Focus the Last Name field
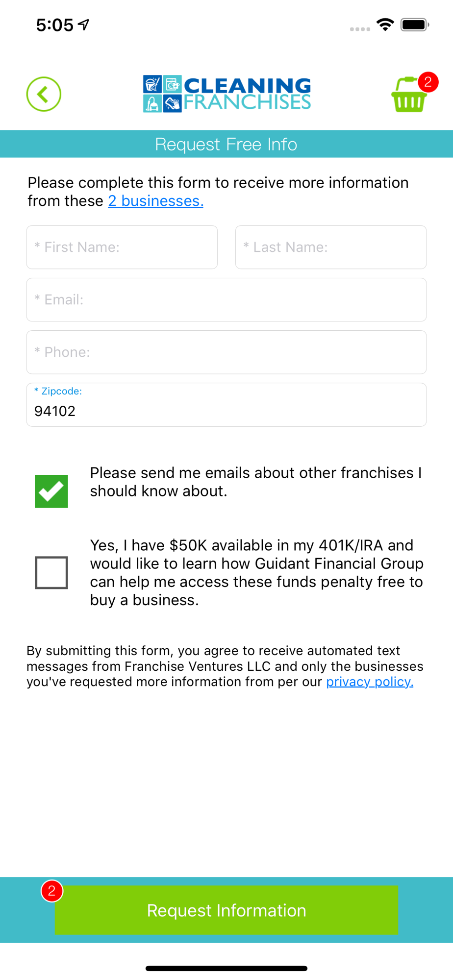Viewport: 453px width, 980px height. coord(331,247)
